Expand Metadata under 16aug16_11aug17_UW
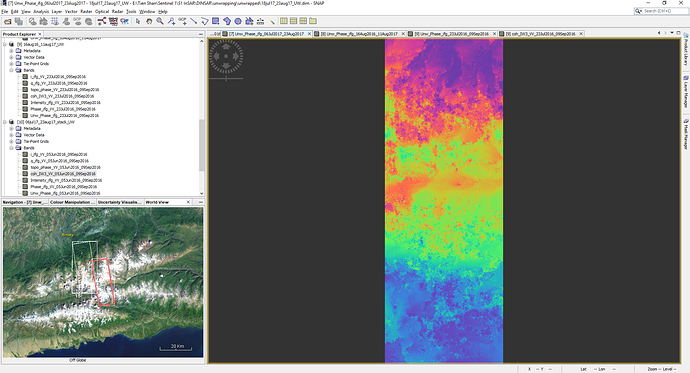Image resolution: width=690 pixels, height=373 pixels. tap(11, 51)
